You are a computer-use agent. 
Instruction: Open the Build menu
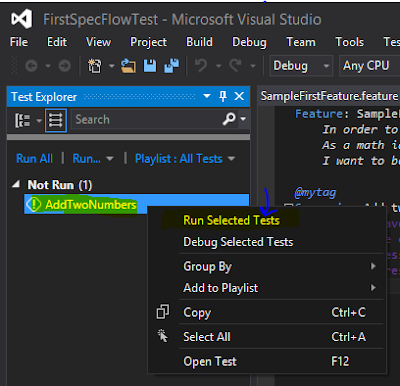click(x=199, y=42)
